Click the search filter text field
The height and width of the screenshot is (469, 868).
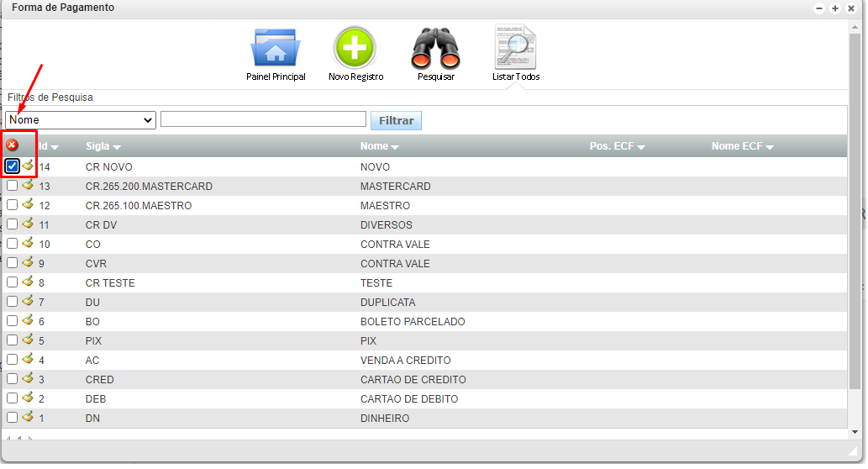(x=263, y=119)
